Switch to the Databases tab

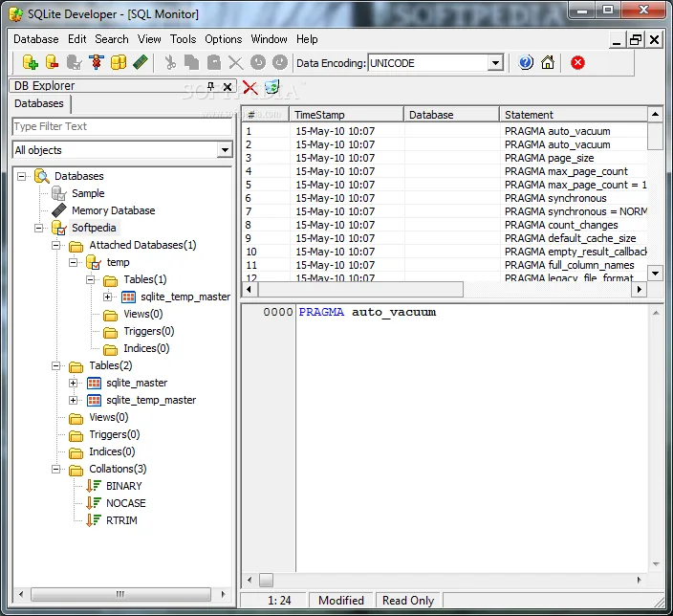click(39, 103)
